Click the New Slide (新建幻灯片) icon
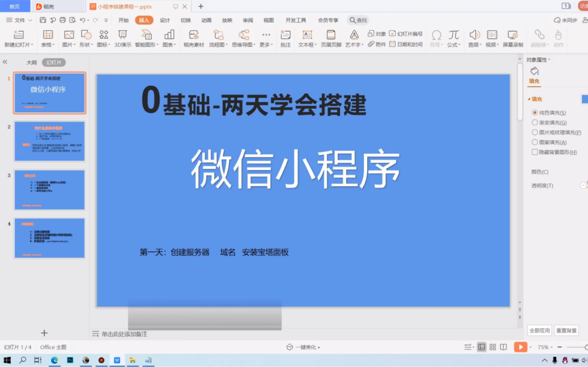588x367 pixels. (x=18, y=38)
